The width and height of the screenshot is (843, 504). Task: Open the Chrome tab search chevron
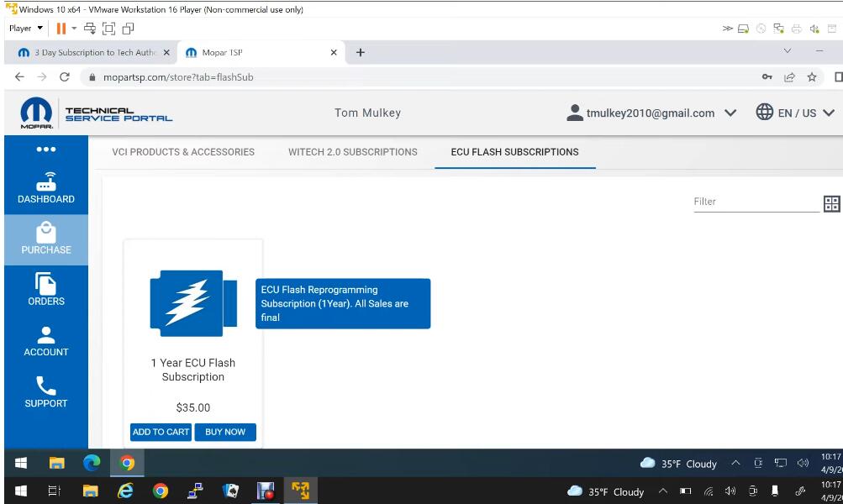click(787, 51)
